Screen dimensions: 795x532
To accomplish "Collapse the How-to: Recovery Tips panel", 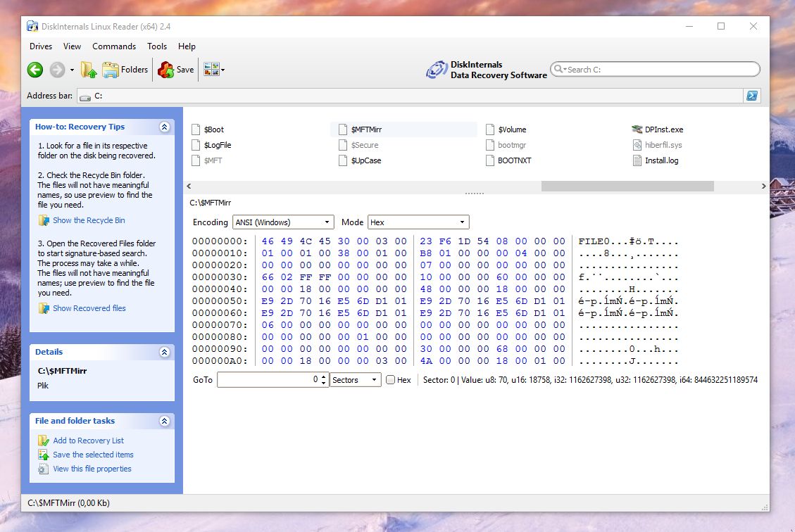I will [164, 127].
